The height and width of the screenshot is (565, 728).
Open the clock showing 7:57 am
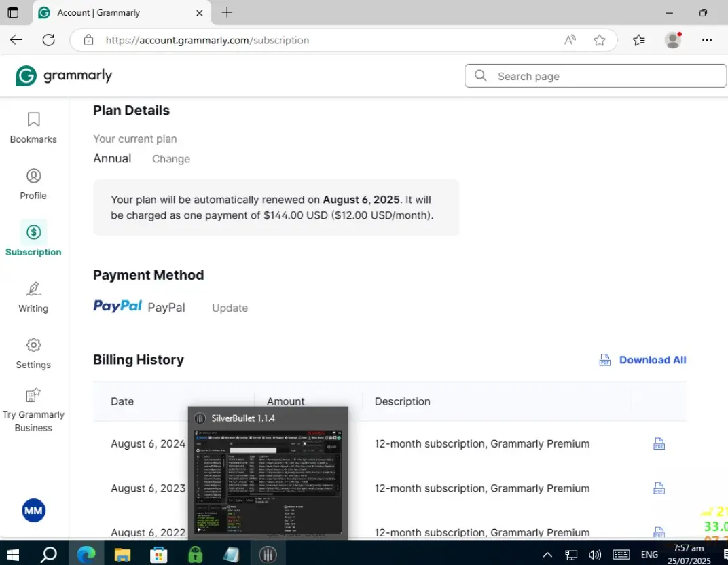point(689,554)
